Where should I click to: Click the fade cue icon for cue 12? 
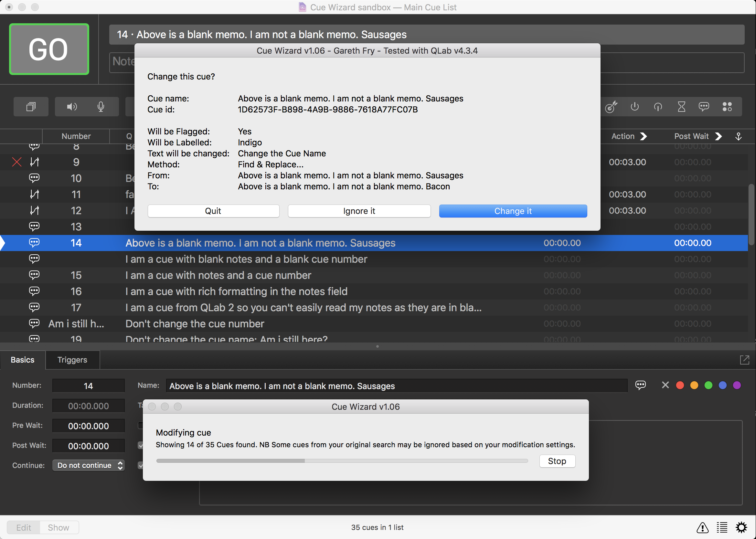click(x=34, y=210)
